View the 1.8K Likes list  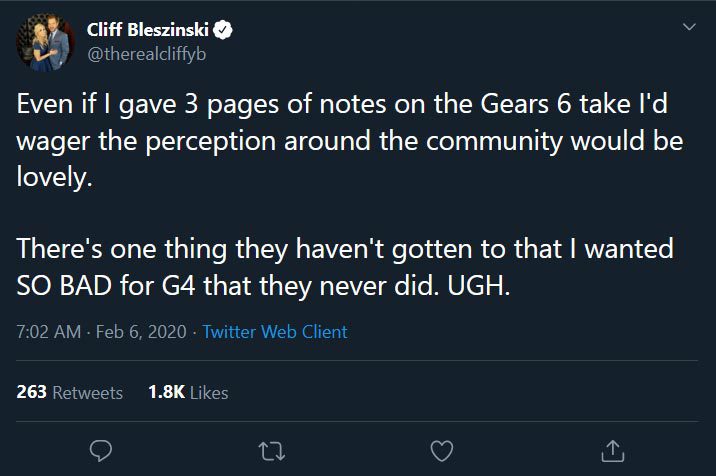click(x=187, y=393)
